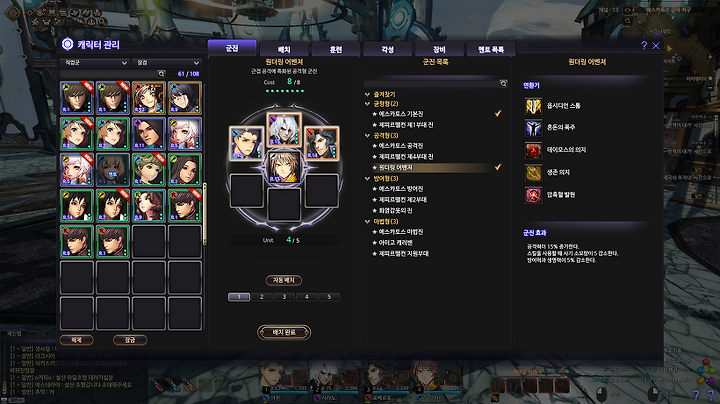Click the red 데이모스의 의지 skill icon
720x404 pixels.
click(534, 151)
